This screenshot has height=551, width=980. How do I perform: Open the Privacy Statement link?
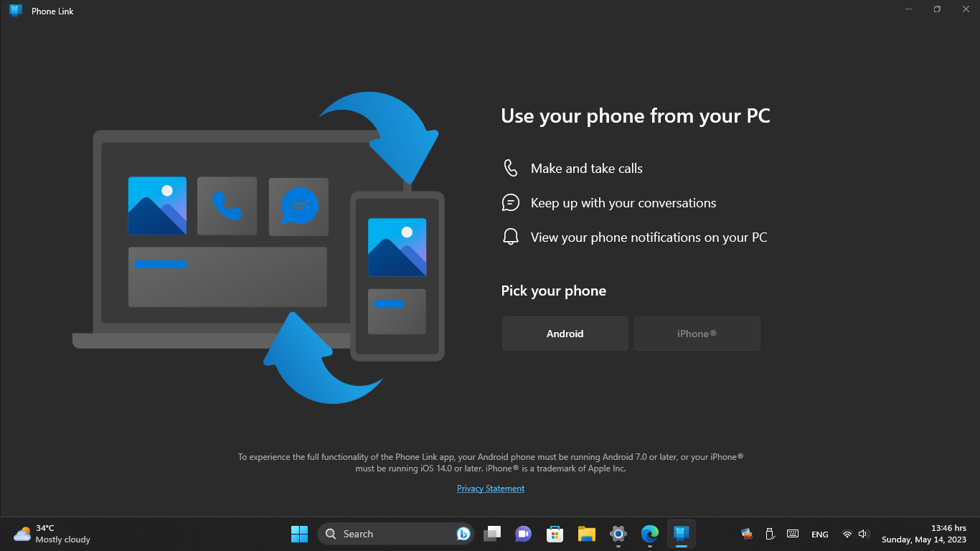coord(491,489)
